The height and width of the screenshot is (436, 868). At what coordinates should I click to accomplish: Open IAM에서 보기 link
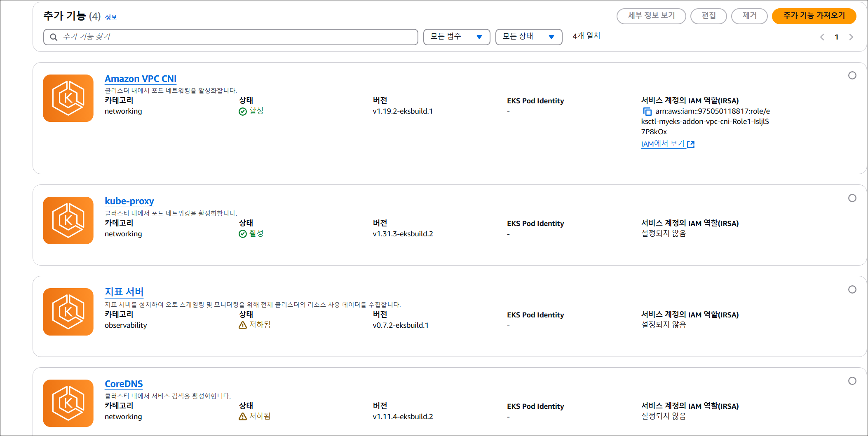pos(663,144)
